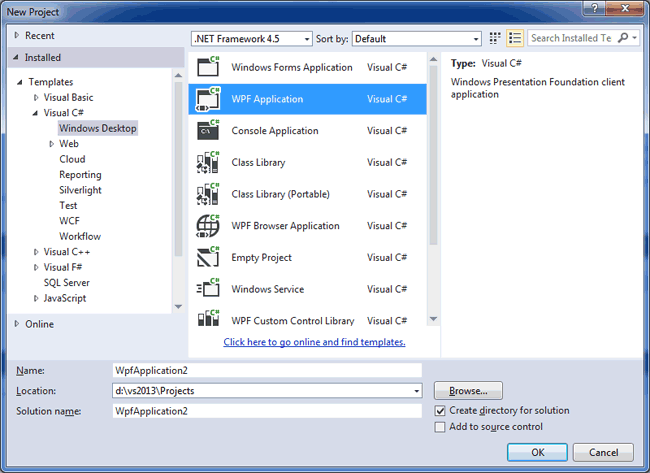Image resolution: width=650 pixels, height=473 pixels.
Task: Expand the Online section
Action: pyautogui.click(x=17, y=324)
